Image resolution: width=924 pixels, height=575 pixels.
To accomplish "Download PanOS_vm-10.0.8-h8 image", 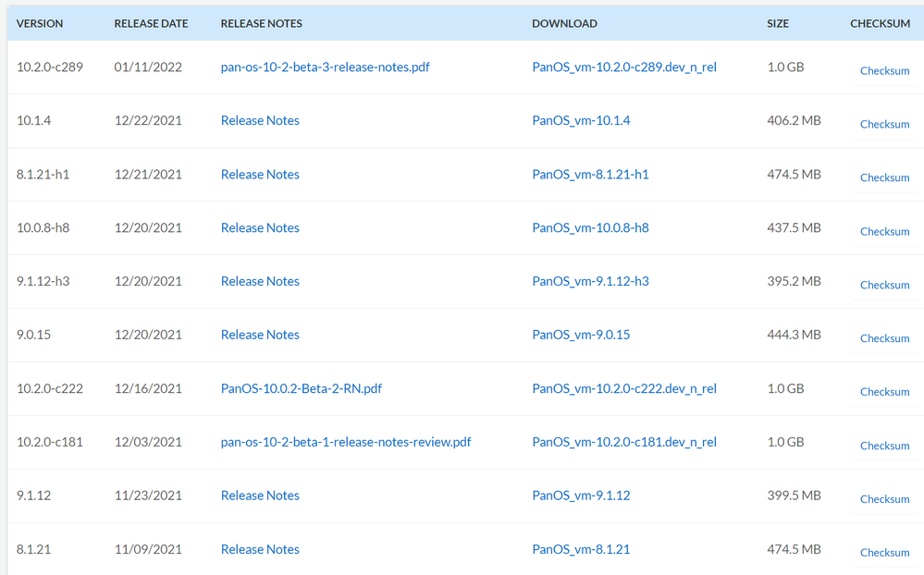I will [590, 228].
